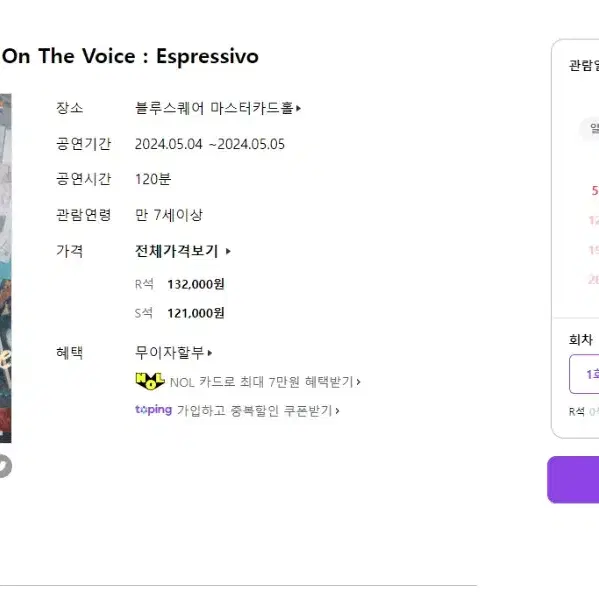Select date 5 in the calendar
The height and width of the screenshot is (599, 599).
[595, 190]
